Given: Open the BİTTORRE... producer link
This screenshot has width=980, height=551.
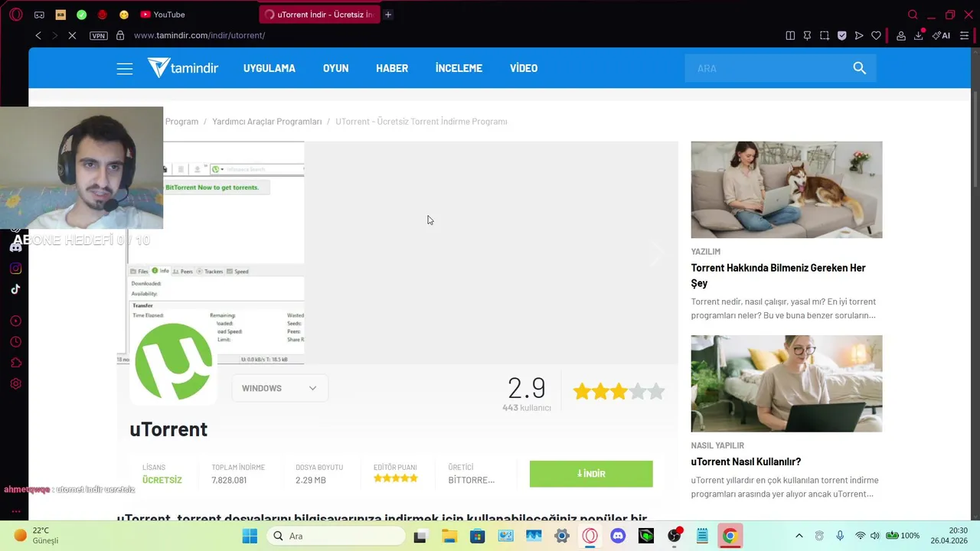Looking at the screenshot, I should coord(471,480).
